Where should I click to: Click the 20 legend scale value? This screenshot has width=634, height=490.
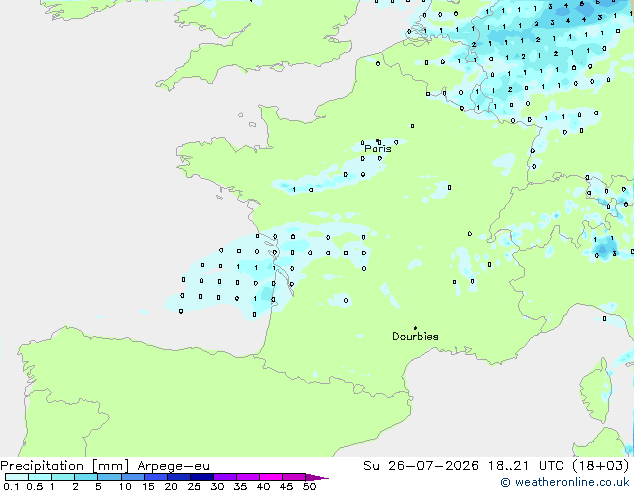coord(171,486)
